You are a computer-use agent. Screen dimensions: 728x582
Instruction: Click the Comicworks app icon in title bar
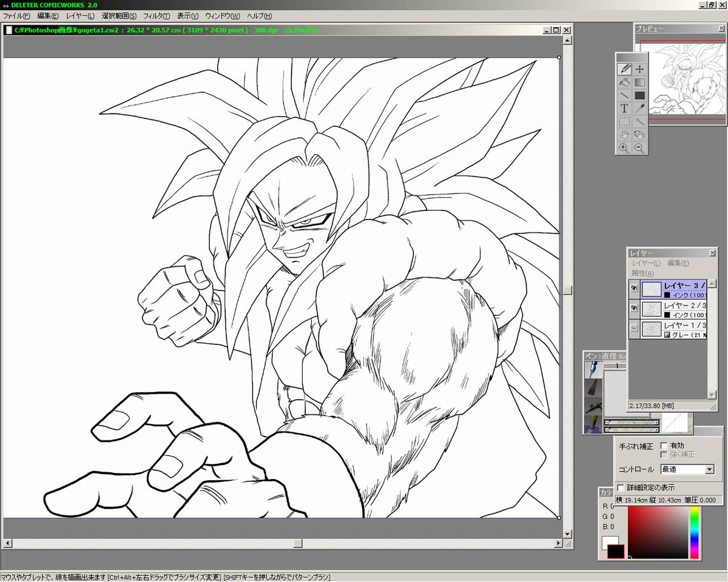click(5, 5)
